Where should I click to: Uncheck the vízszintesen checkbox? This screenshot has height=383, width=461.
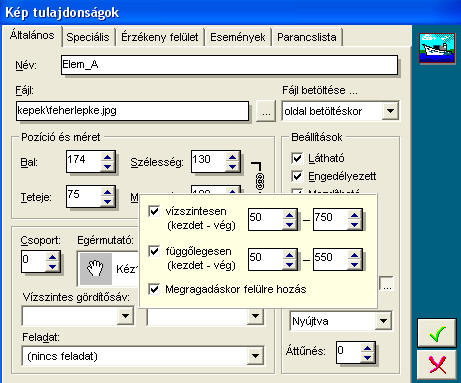click(154, 211)
